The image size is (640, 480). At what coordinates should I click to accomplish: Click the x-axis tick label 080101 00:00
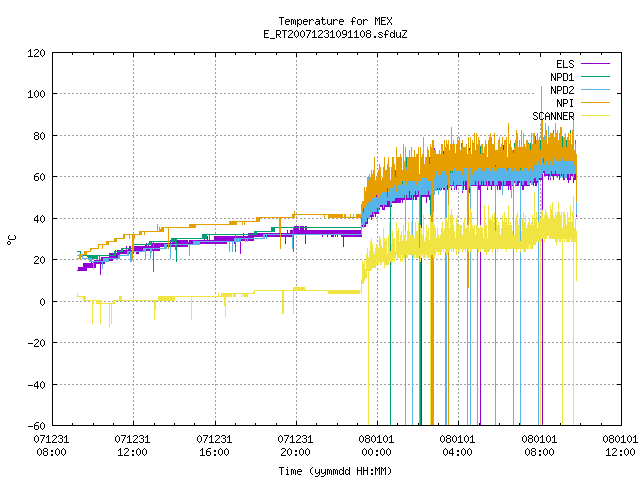pos(376,446)
